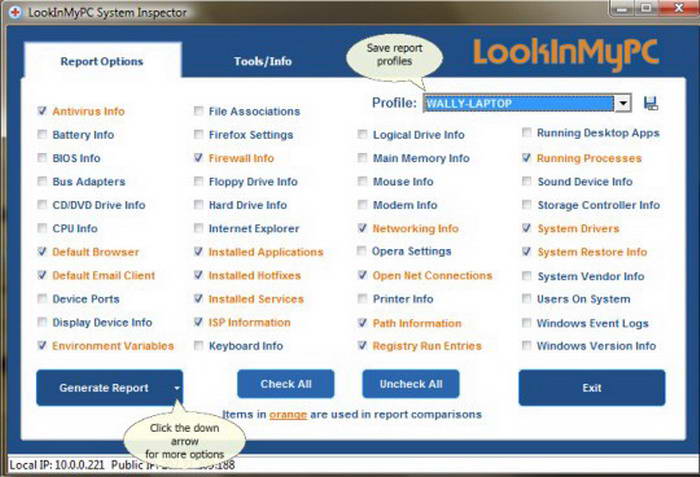Image resolution: width=700 pixels, height=477 pixels.
Task: Check the Users On System checkbox
Action: [x=527, y=298]
